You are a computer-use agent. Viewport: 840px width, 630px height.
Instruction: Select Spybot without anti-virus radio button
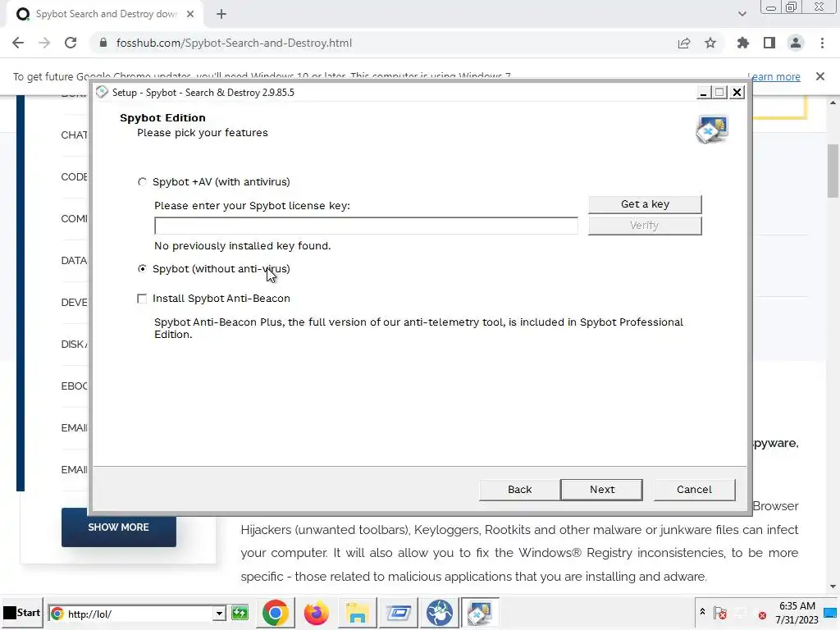142,269
